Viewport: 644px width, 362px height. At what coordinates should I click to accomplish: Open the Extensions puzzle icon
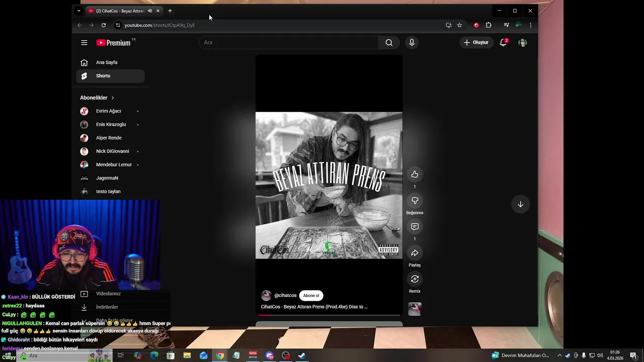coord(489,25)
